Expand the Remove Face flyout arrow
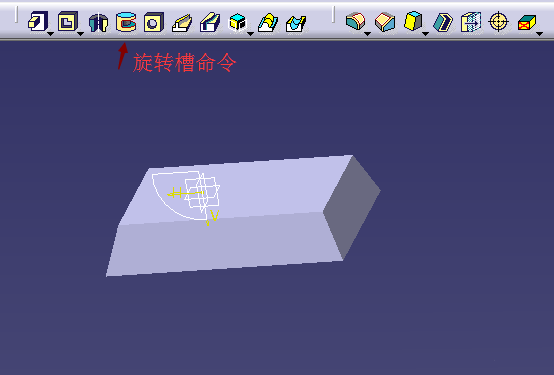This screenshot has height=375, width=554. 539,34
